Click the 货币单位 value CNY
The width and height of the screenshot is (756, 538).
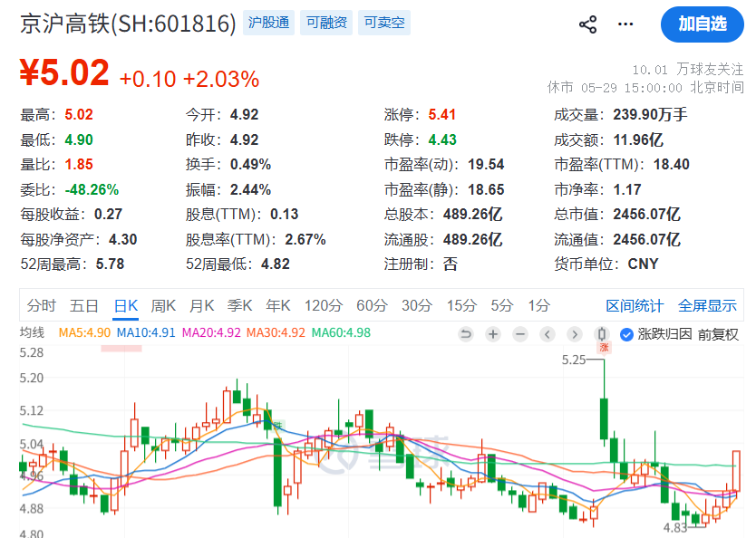pos(643,264)
